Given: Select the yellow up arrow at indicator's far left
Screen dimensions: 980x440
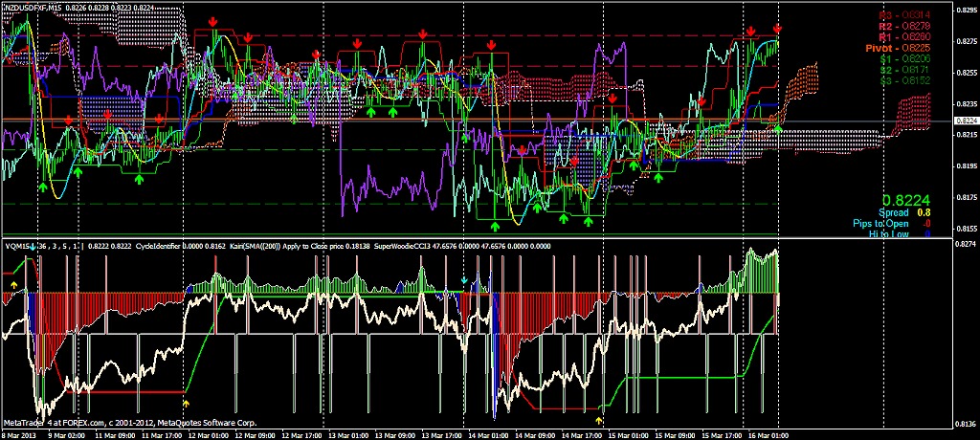Looking at the screenshot, I should 13,284.
